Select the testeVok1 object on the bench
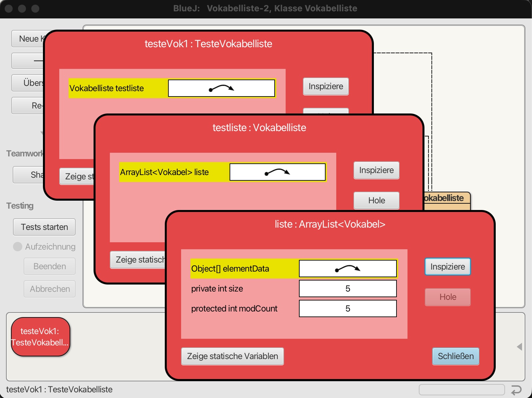 tap(40, 337)
